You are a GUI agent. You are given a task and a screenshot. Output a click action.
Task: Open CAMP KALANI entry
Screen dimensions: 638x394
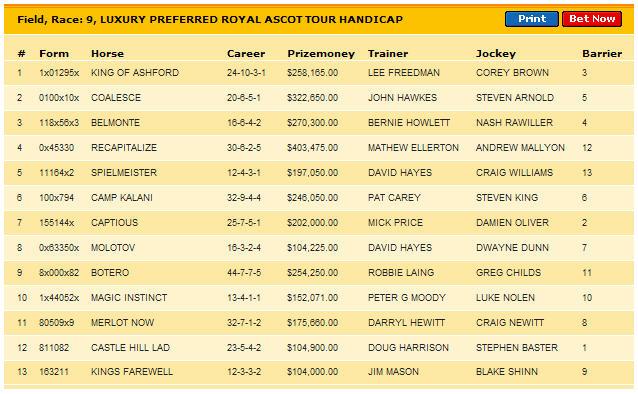(x=122, y=198)
